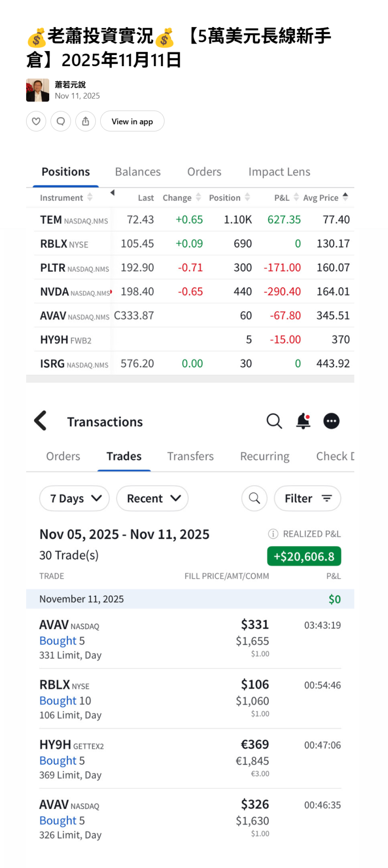388x868 pixels.
Task: Tap the back arrow beside Transactions
Action: tap(41, 421)
